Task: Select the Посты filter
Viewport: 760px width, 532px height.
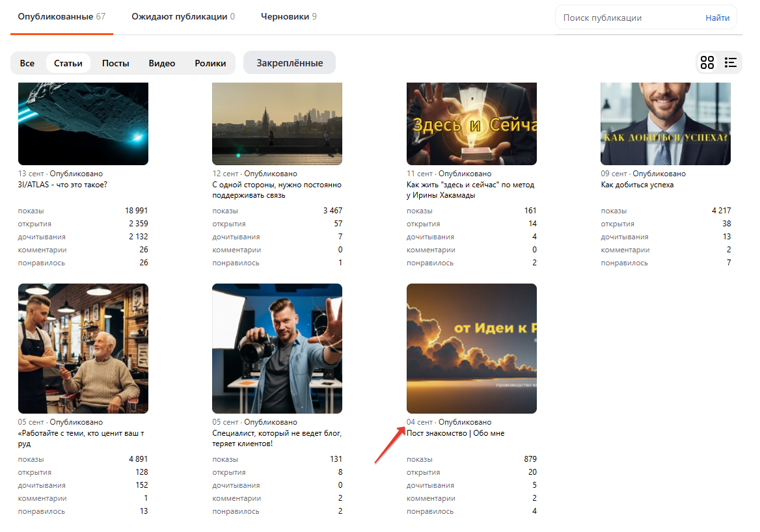Action: click(x=115, y=63)
